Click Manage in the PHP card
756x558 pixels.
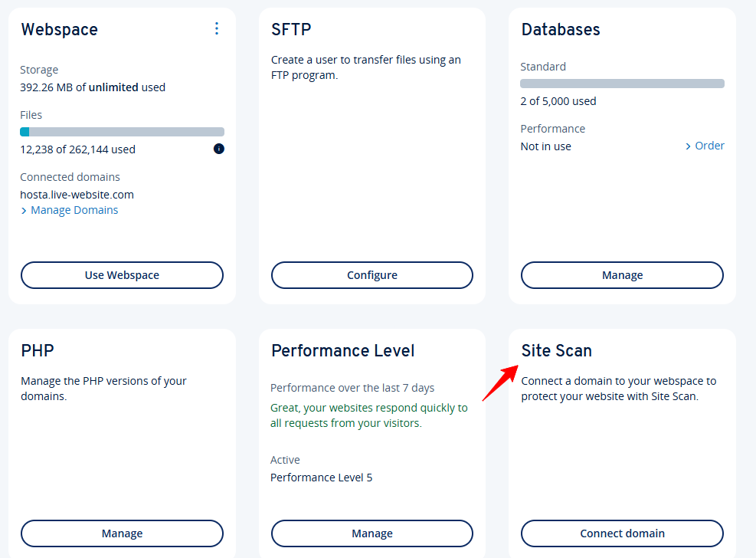(x=122, y=533)
